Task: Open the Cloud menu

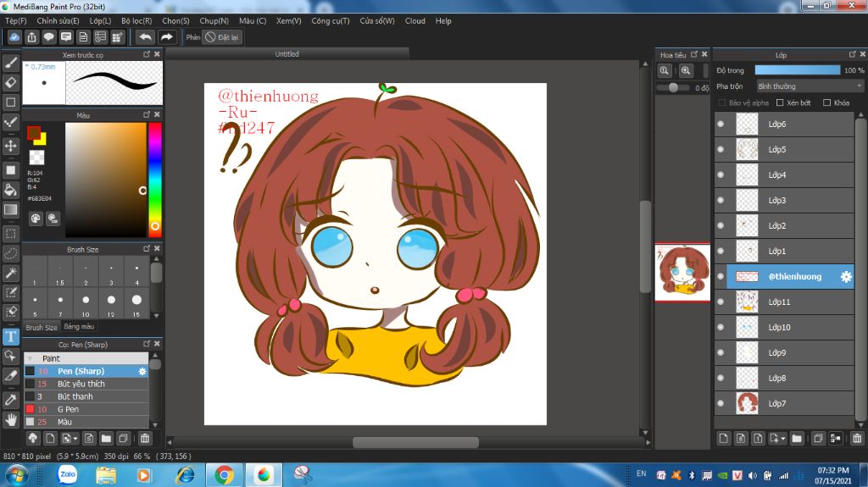Action: (x=415, y=21)
